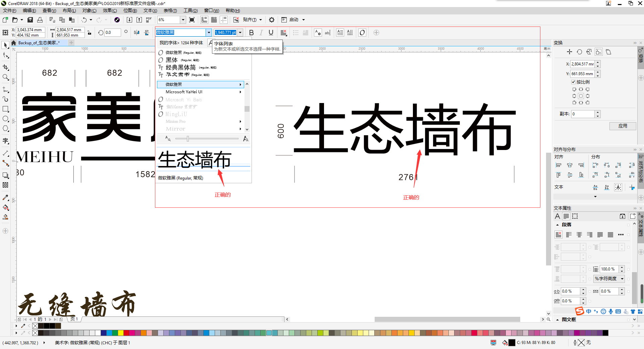The height and width of the screenshot is (349, 644).
Task: Click the Align left icon under 对齐
Action: 558,165
